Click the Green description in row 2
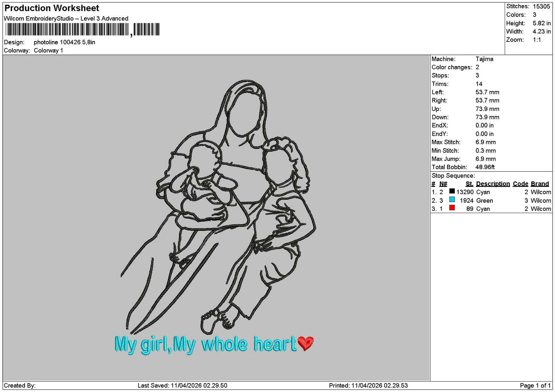This screenshot has width=555, height=392. (484, 200)
